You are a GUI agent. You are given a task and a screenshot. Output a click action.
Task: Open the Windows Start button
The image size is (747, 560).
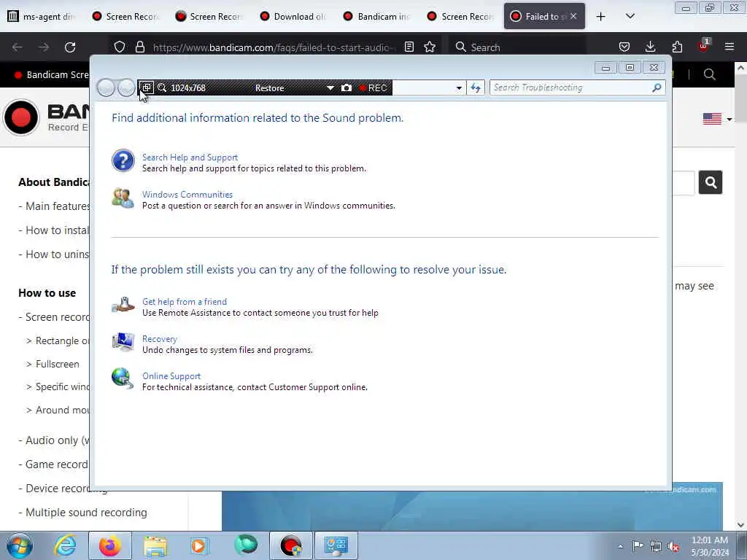(x=19, y=545)
